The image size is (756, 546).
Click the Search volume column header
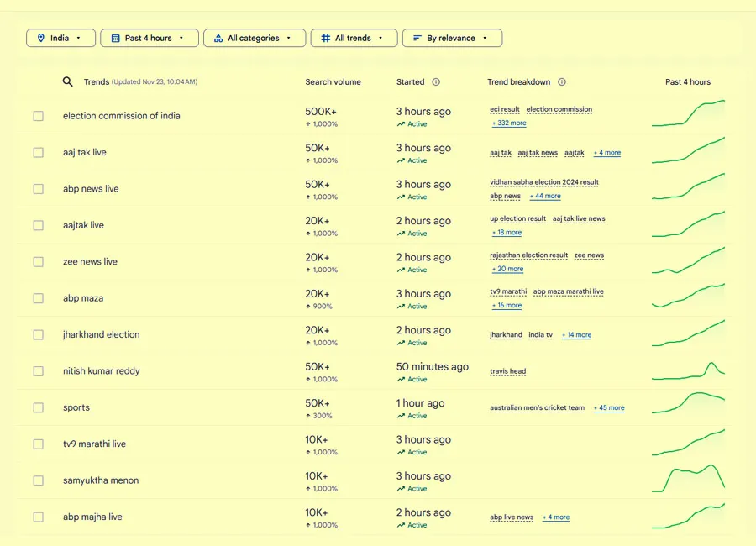pos(333,82)
